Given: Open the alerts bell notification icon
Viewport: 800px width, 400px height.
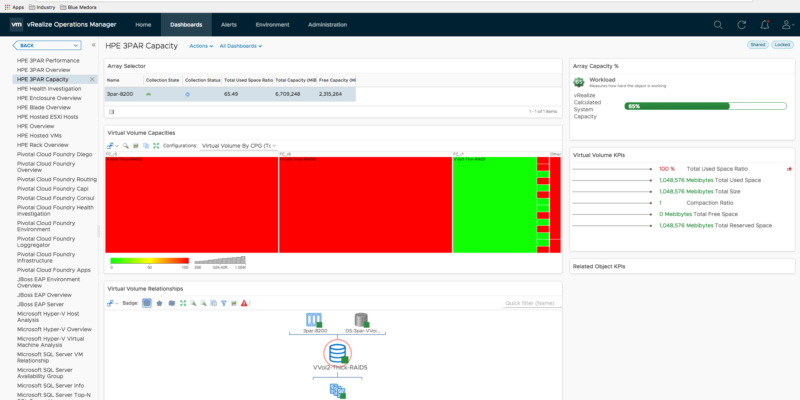Looking at the screenshot, I should pos(765,24).
